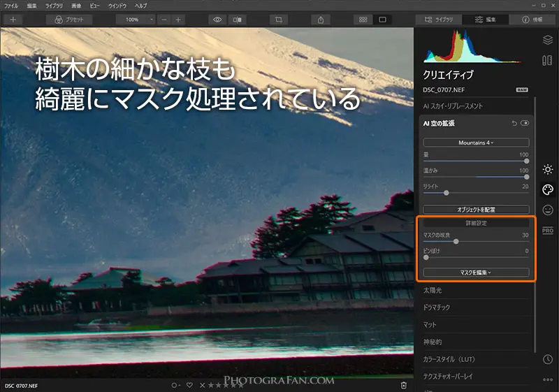Toggle before/after compare split view
559x392 pixels.
237,20
